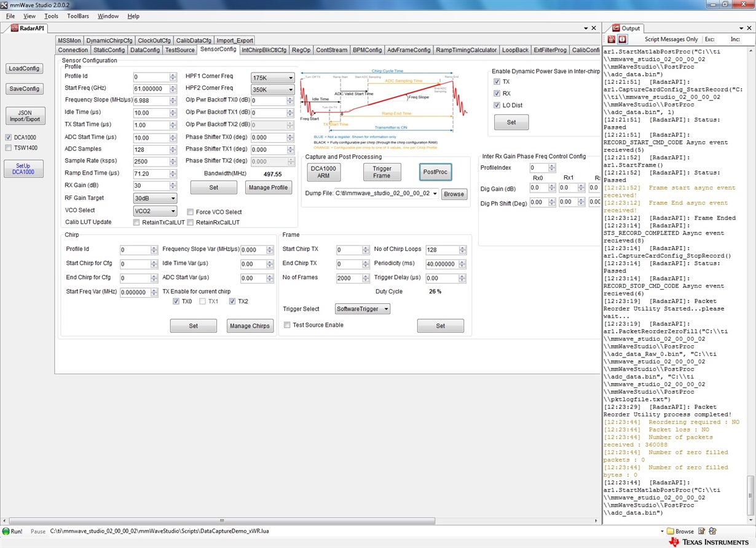Close the Output panel with its X
The image size is (756, 548).
749,28
